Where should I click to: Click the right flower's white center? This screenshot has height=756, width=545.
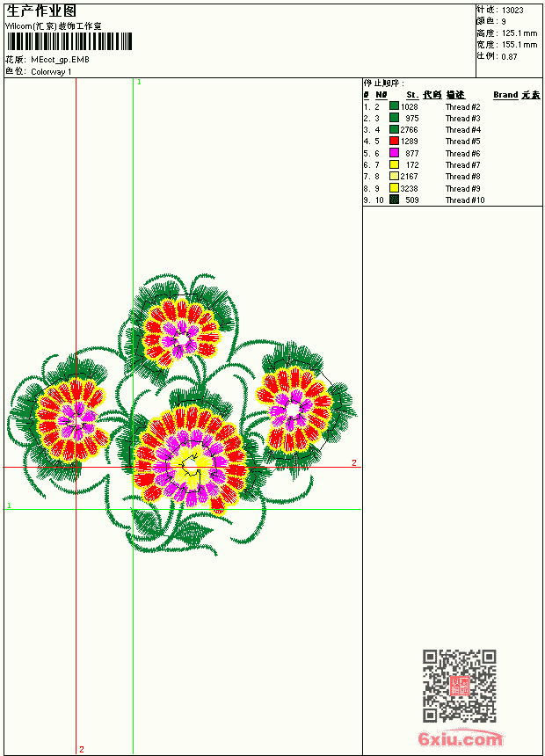point(293,411)
